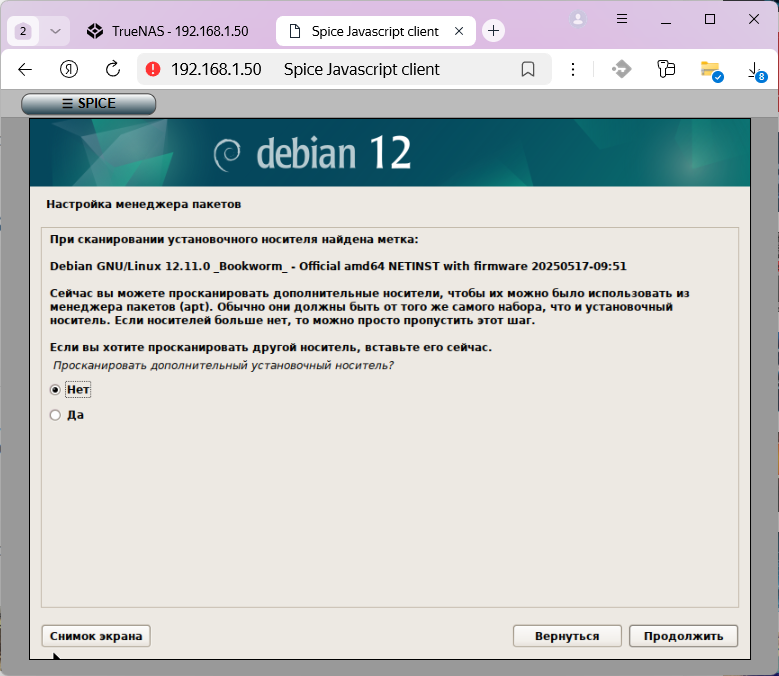The width and height of the screenshot is (779, 676).
Task: Go back to the previous page
Action: point(25,70)
